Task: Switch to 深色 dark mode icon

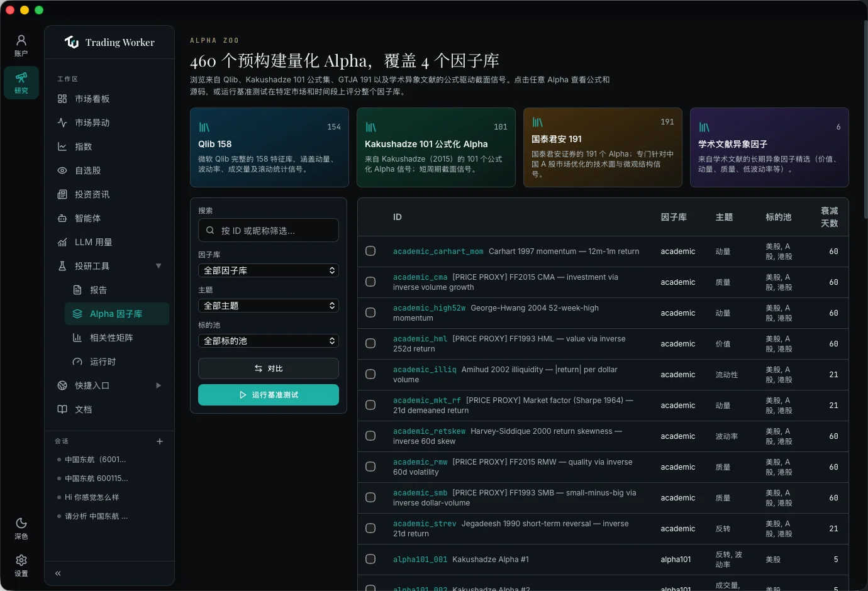Action: click(x=21, y=523)
